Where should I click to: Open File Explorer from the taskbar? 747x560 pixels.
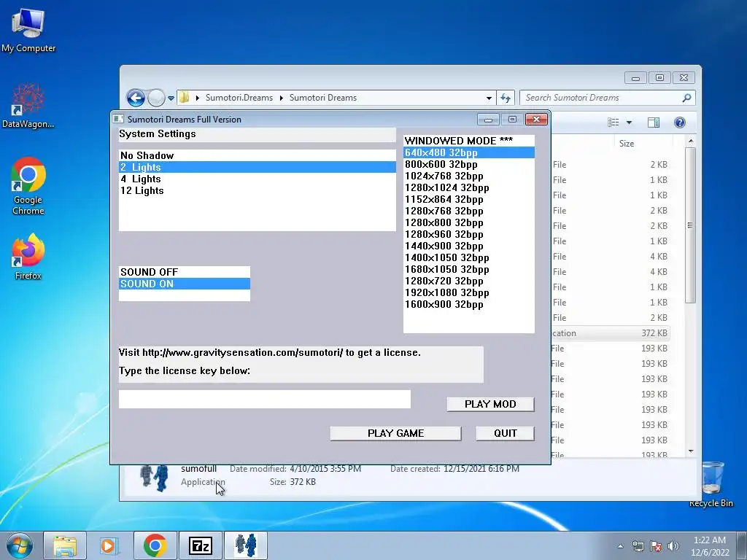(x=65, y=545)
